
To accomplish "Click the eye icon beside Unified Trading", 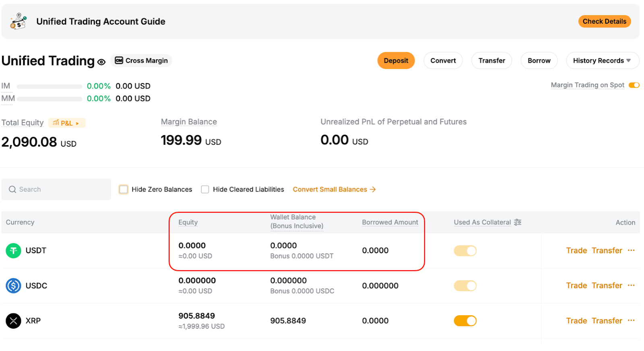I will [101, 62].
